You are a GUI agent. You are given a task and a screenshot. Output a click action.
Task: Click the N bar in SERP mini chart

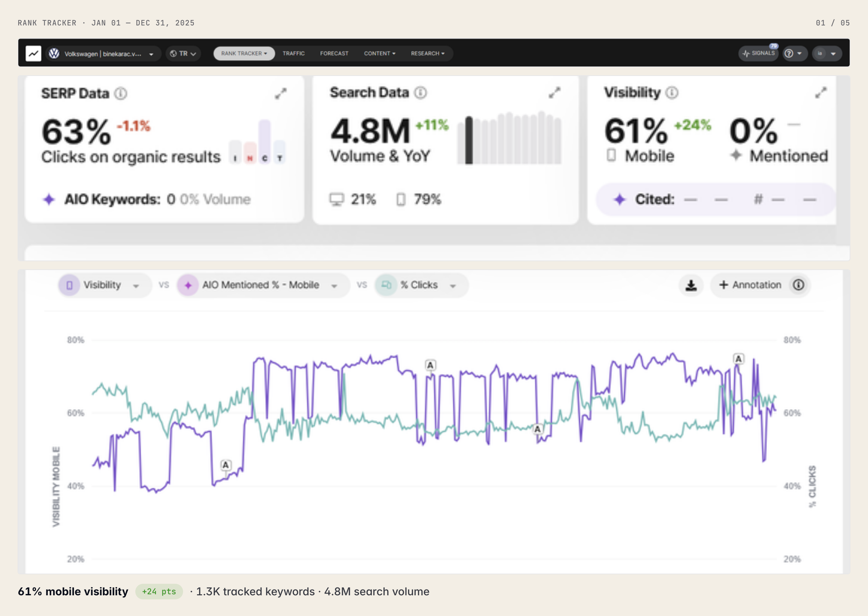pyautogui.click(x=250, y=153)
